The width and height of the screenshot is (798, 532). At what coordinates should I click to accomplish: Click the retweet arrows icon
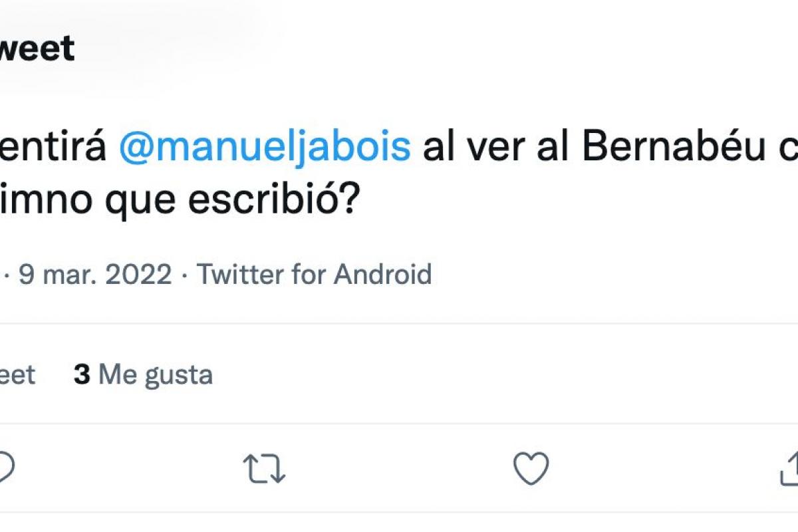265,468
